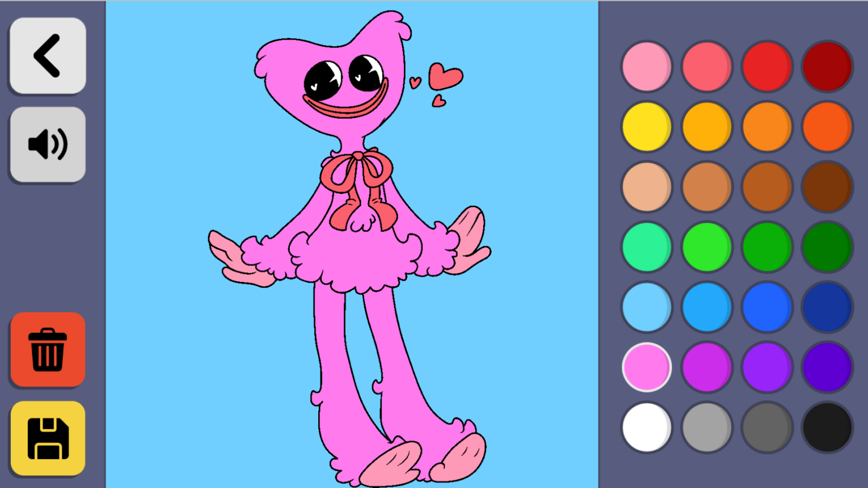Screen dimensions: 868x488
Task: Select the black color swatch
Action: (827, 428)
